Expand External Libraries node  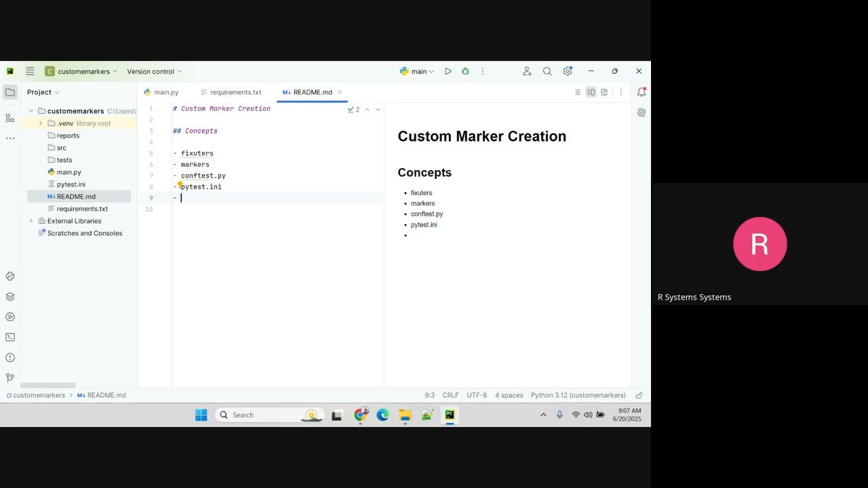pos(31,221)
